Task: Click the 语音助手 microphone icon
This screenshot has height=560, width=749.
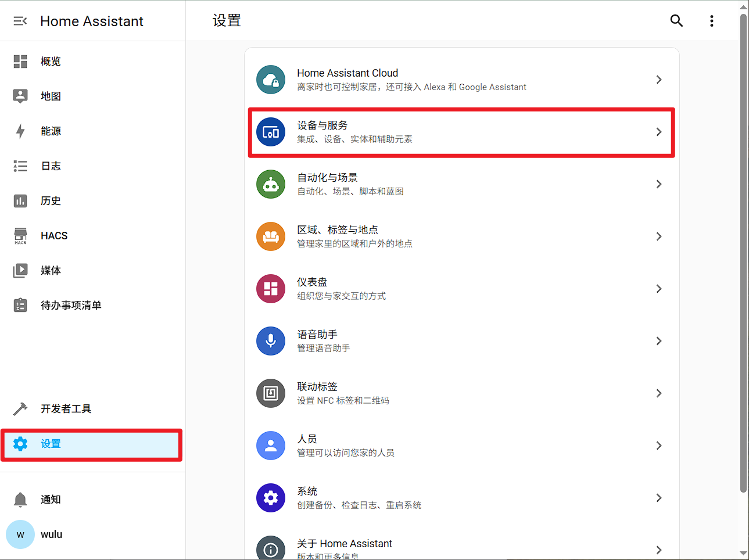Action: coord(271,341)
